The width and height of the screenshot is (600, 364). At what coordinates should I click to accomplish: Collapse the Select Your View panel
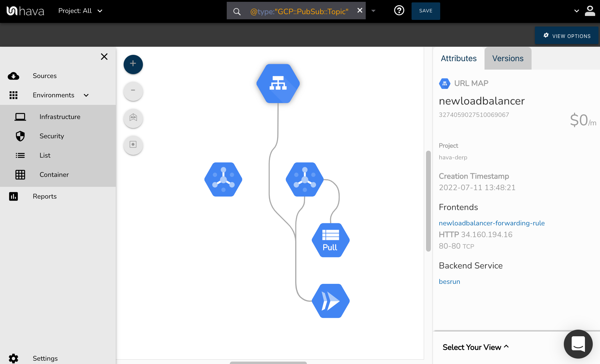(x=506, y=347)
